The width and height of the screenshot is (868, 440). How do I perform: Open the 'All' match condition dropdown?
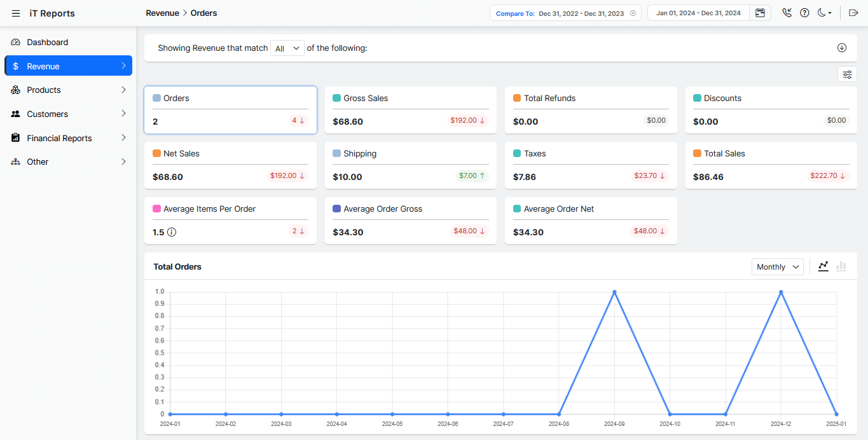(x=287, y=48)
